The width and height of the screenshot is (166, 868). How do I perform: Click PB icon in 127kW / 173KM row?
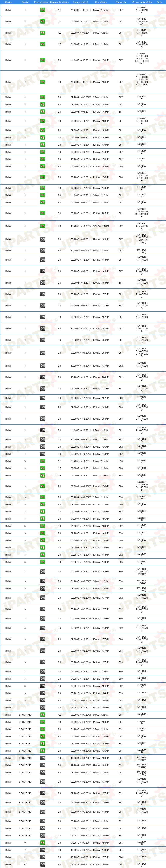click(42, 504)
